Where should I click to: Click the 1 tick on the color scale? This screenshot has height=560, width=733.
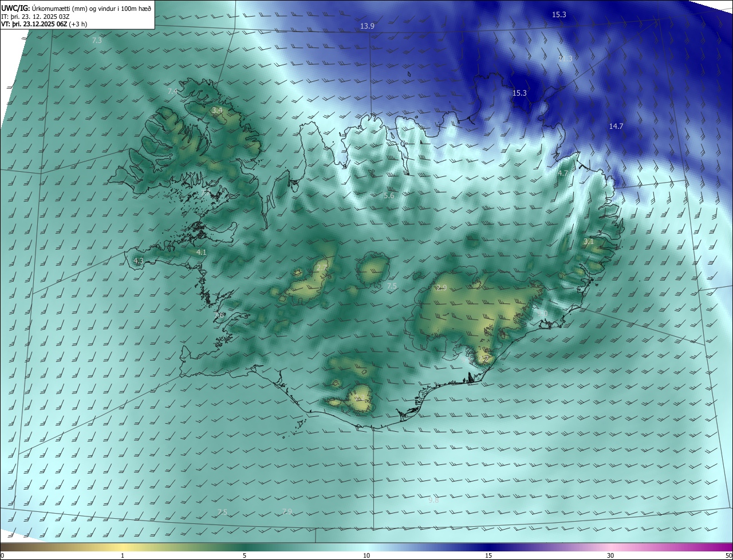tap(123, 555)
